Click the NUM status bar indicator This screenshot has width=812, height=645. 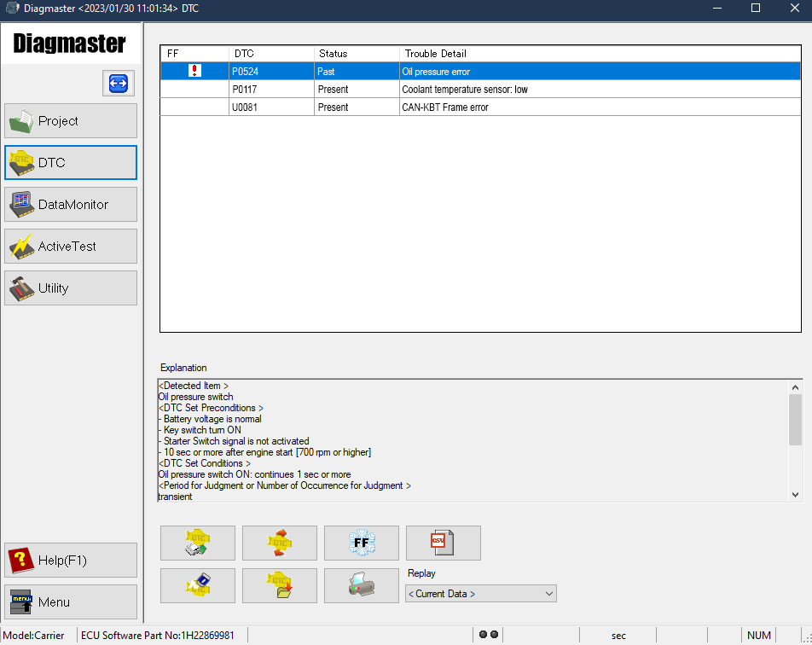758,635
